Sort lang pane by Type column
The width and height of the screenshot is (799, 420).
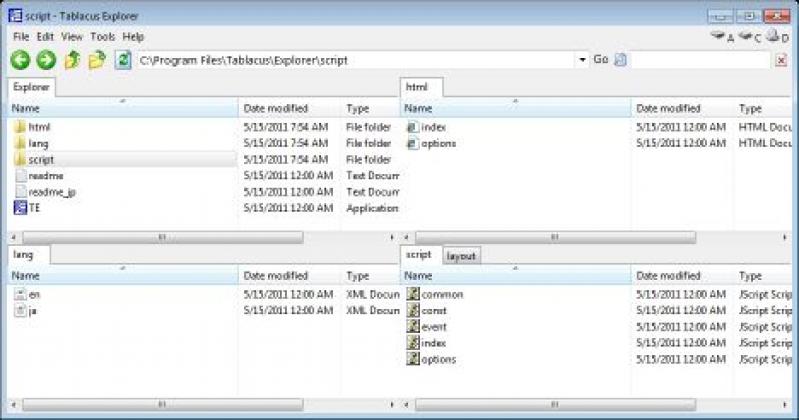371,276
